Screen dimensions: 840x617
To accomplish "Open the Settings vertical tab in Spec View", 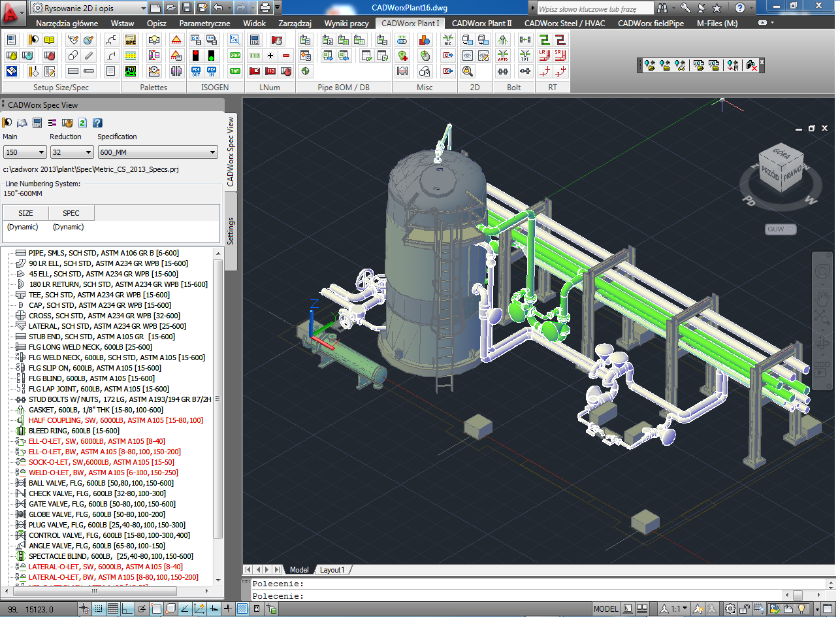I will pos(231,231).
